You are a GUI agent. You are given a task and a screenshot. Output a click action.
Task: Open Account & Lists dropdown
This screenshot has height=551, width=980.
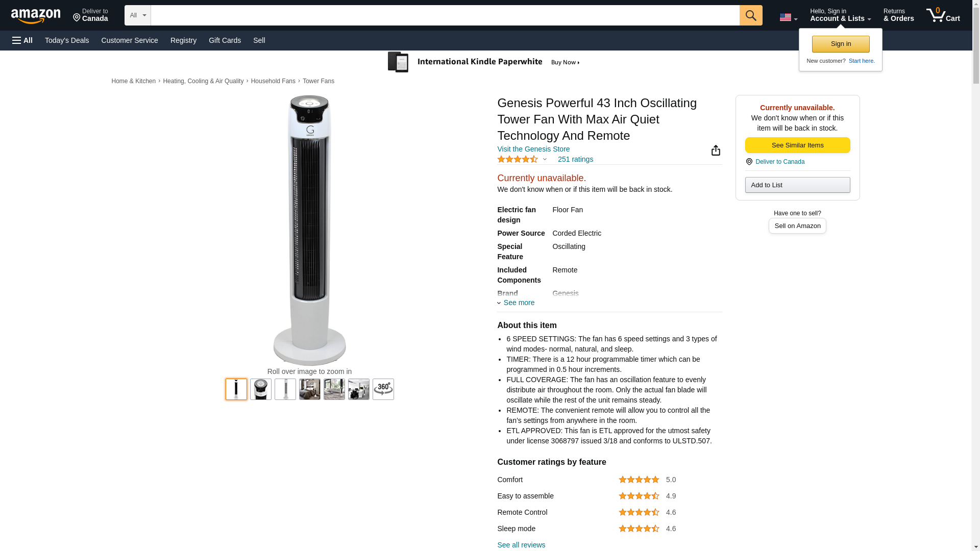pyautogui.click(x=840, y=15)
